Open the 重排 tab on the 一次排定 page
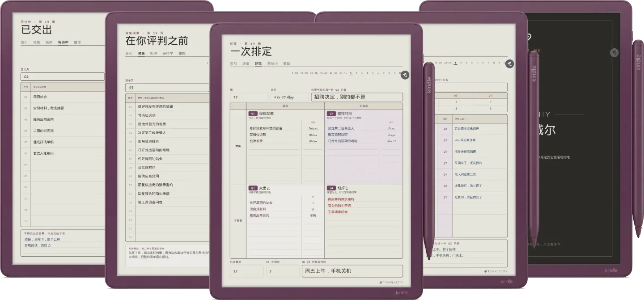 click(x=287, y=64)
